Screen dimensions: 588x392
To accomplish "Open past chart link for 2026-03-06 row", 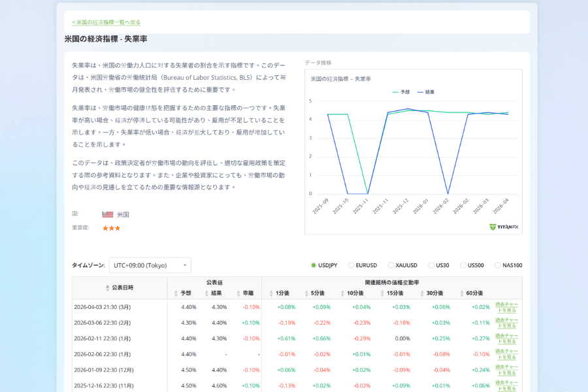I will tap(506, 323).
